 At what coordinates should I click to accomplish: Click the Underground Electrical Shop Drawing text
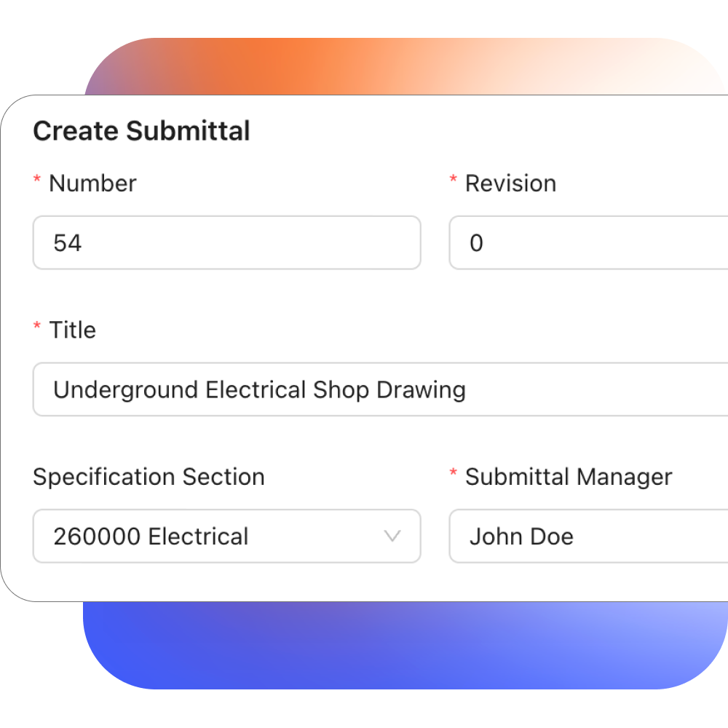coord(259,389)
